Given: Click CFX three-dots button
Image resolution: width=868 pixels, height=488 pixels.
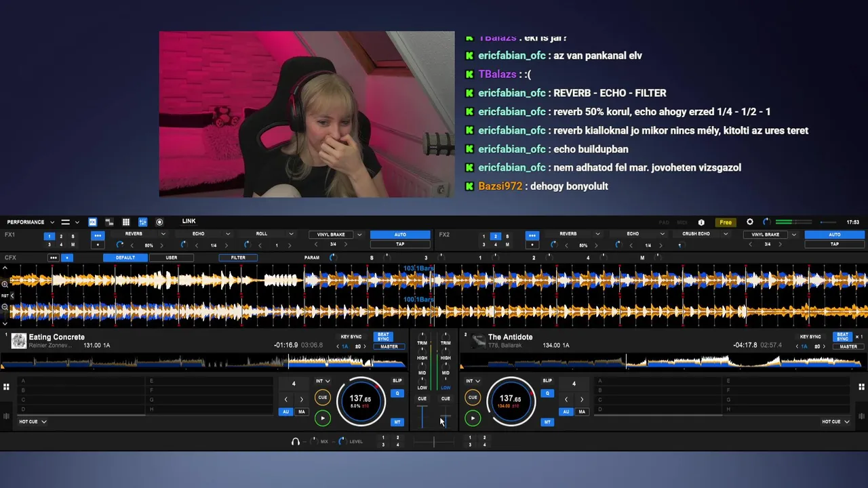Looking at the screenshot, I should click(54, 258).
